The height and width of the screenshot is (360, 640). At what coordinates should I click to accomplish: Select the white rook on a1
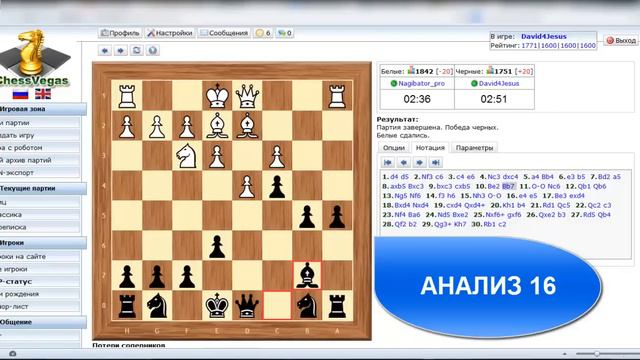click(x=337, y=97)
